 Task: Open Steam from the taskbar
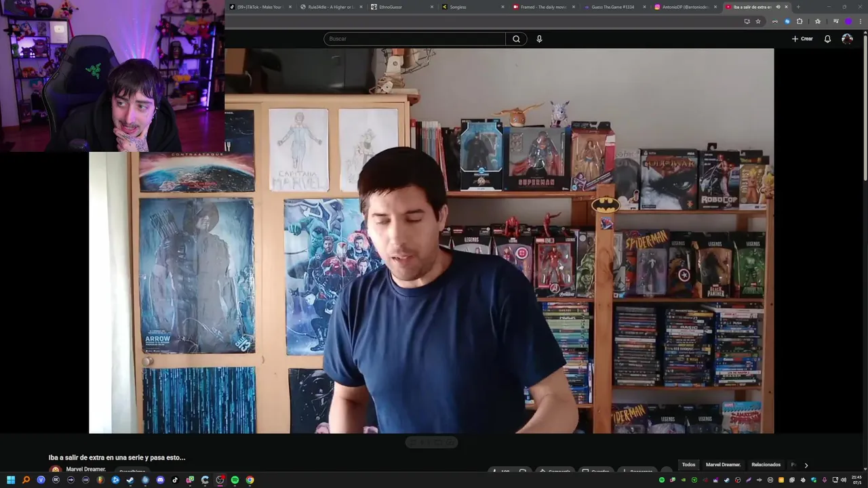point(130,480)
